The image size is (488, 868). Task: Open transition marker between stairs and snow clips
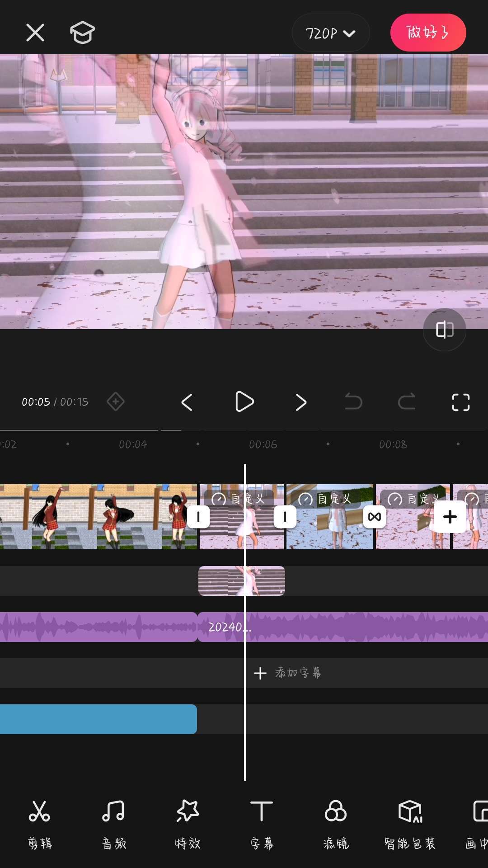tap(285, 517)
